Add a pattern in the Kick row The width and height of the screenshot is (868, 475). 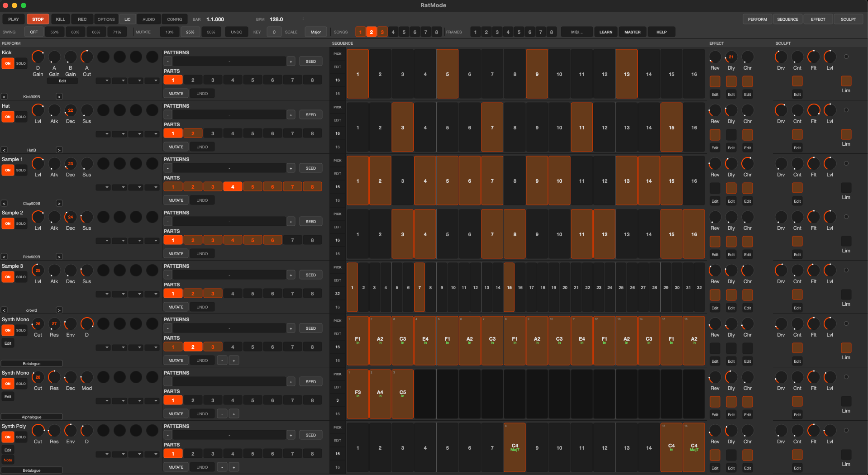291,62
